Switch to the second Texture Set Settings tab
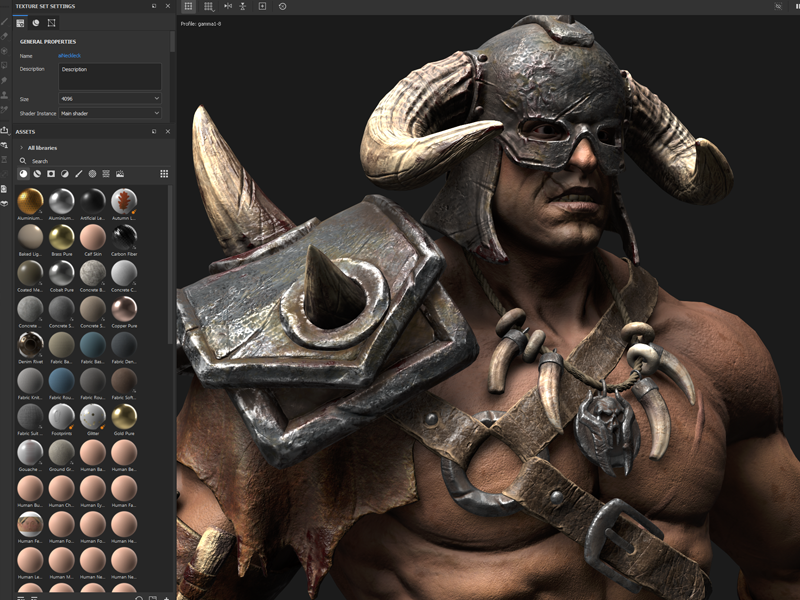Viewport: 800px width, 600px height. click(36, 22)
